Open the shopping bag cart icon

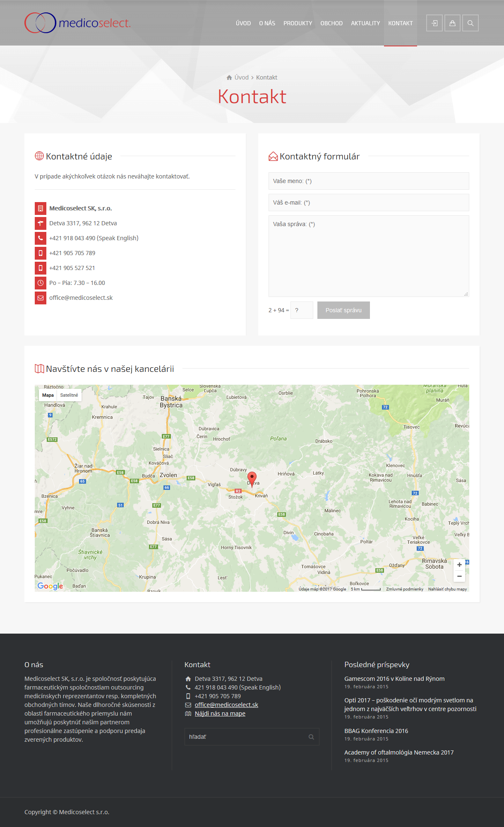pyautogui.click(x=452, y=23)
